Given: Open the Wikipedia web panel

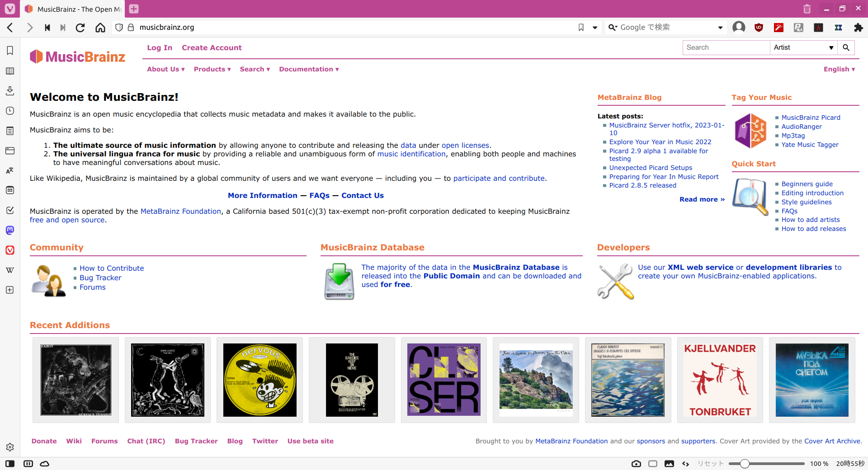Looking at the screenshot, I should pos(10,270).
